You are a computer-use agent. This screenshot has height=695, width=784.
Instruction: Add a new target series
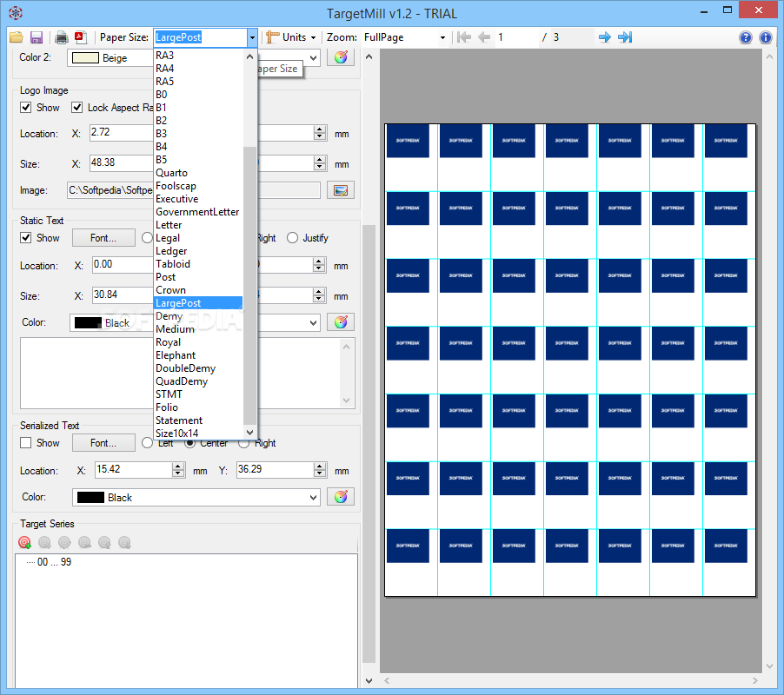pyautogui.click(x=24, y=542)
